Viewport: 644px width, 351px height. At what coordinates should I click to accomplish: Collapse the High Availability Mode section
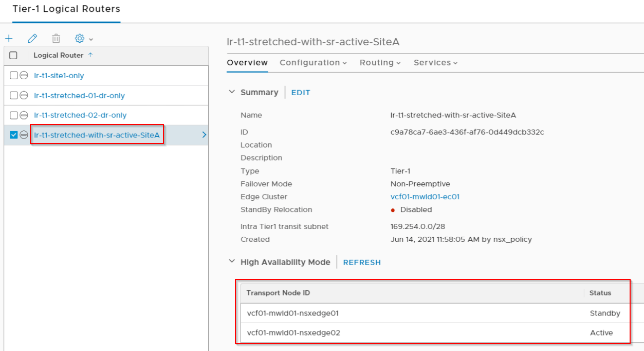[x=232, y=262]
